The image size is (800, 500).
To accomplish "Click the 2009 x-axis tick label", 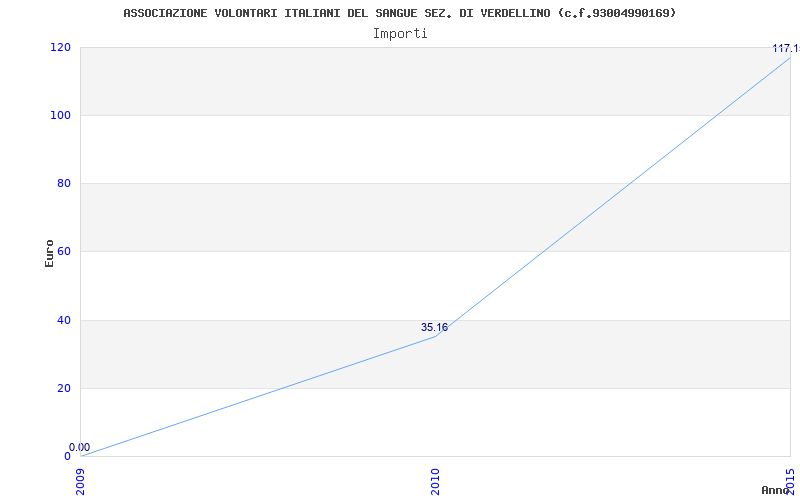I will tap(81, 481).
